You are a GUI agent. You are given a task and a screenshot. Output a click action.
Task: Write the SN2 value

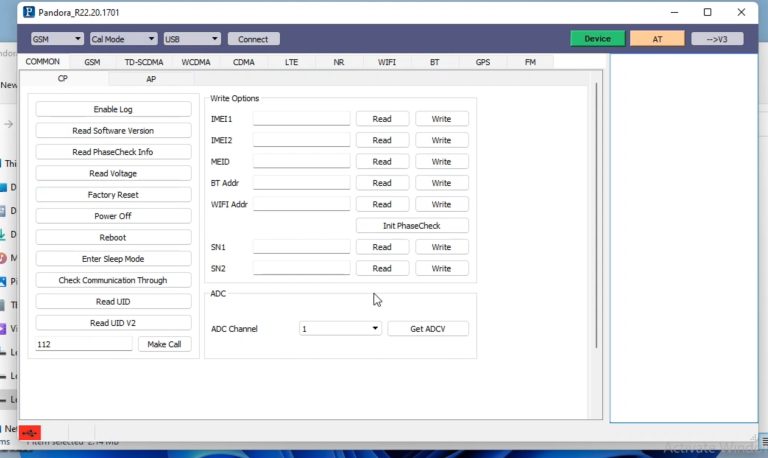click(441, 268)
